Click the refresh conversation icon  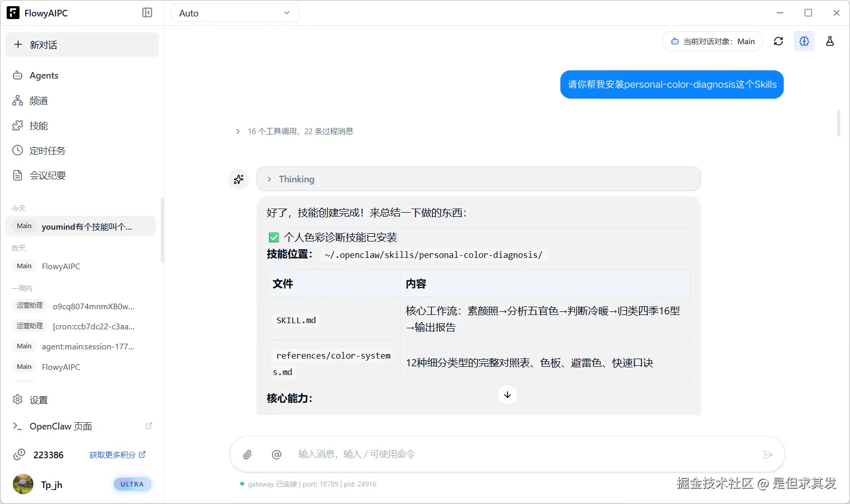(x=779, y=41)
